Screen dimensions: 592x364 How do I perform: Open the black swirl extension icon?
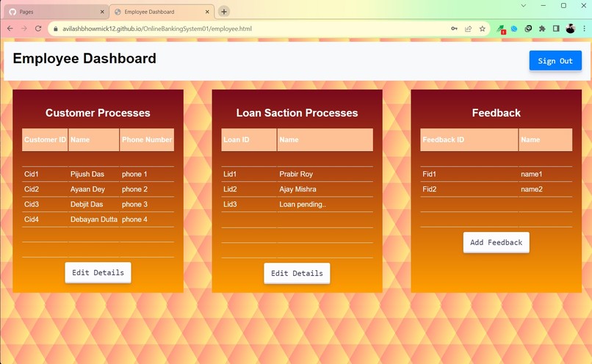click(x=528, y=29)
